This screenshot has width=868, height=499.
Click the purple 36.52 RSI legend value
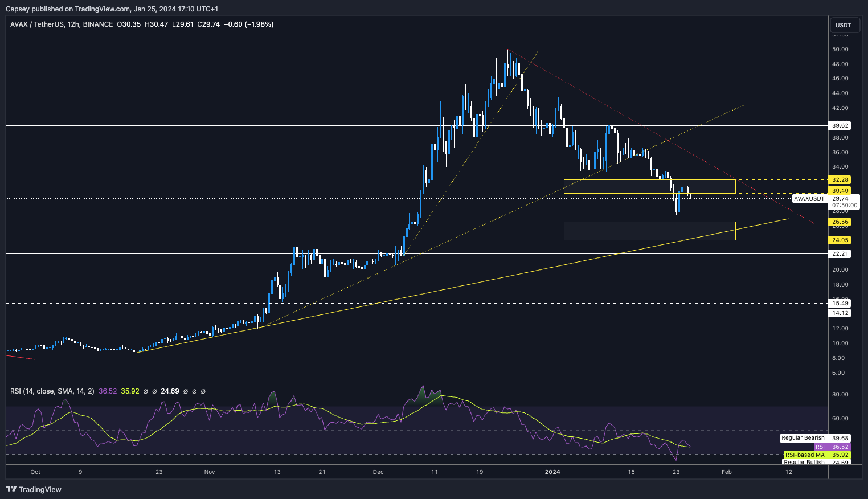click(x=108, y=391)
